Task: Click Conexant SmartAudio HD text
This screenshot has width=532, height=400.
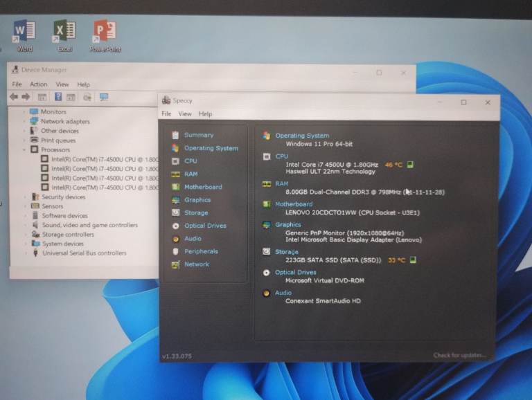Action: 323,300
